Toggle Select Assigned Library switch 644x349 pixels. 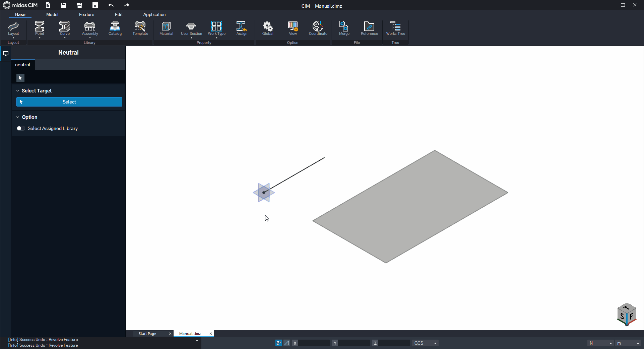tap(21, 128)
